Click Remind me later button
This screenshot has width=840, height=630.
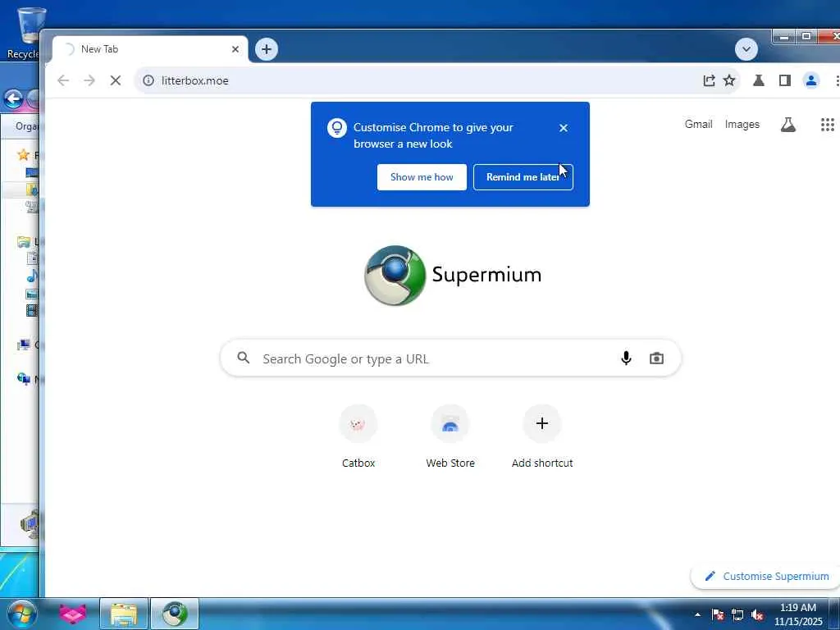pyautogui.click(x=523, y=177)
